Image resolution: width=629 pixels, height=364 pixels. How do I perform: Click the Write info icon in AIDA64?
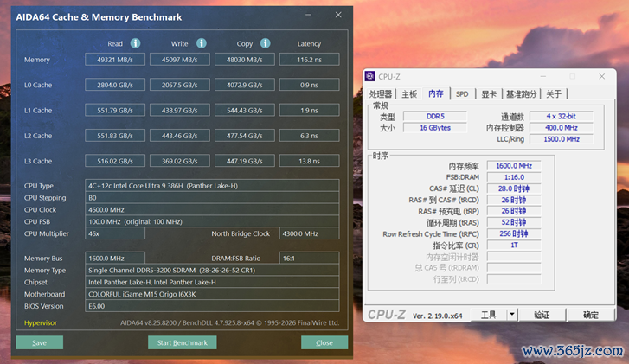[x=202, y=43]
